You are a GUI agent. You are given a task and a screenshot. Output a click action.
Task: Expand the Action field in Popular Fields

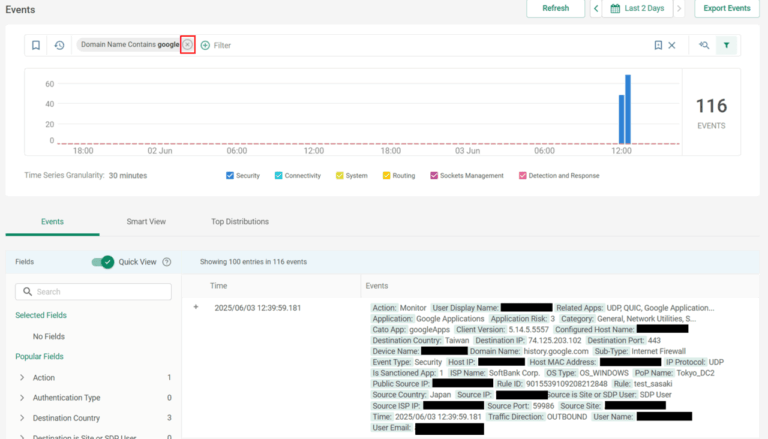23,378
